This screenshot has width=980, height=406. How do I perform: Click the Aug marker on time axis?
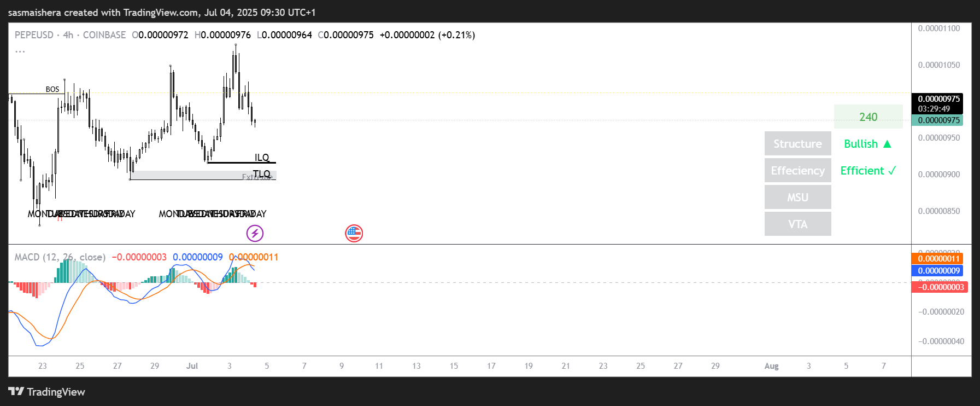pos(771,366)
